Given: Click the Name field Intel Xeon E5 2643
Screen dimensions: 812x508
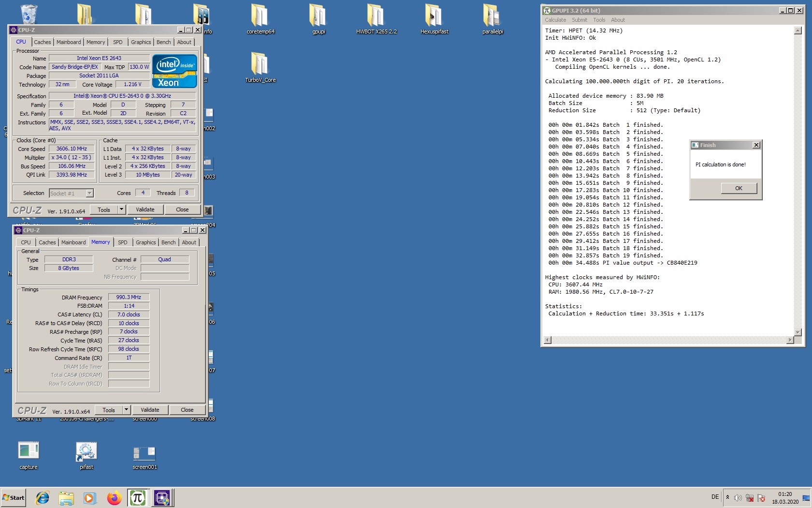Looking at the screenshot, I should (99, 58).
